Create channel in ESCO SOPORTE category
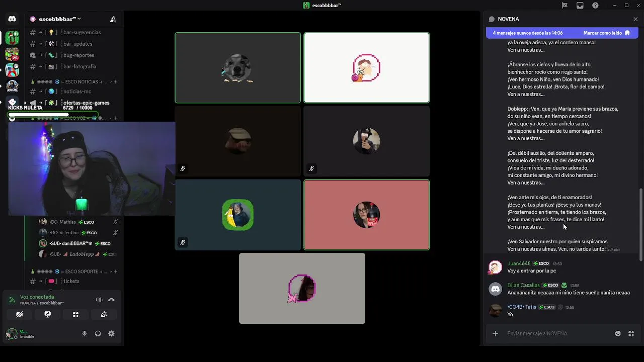The image size is (644, 362). click(115, 271)
